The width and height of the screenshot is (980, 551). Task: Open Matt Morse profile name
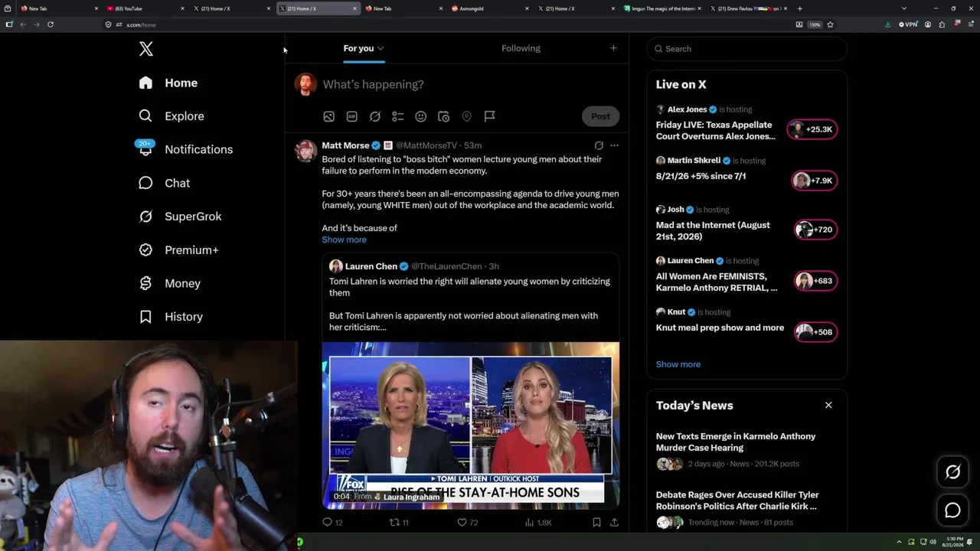click(x=345, y=145)
